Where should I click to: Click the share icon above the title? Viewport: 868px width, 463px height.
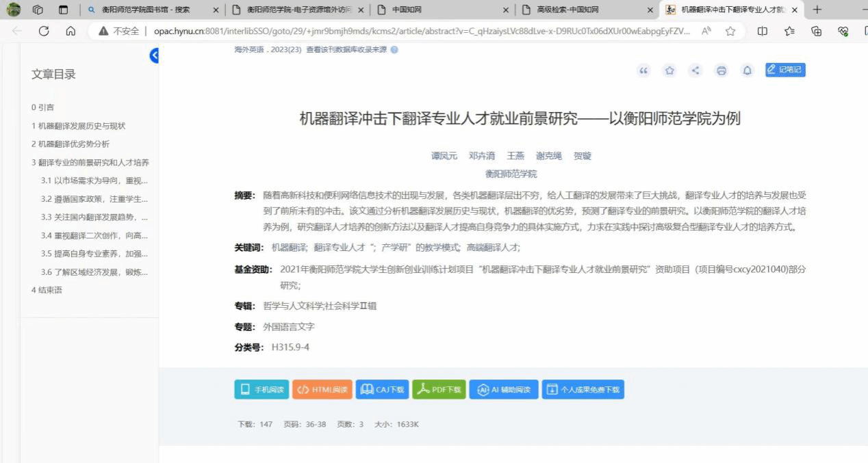(x=695, y=70)
